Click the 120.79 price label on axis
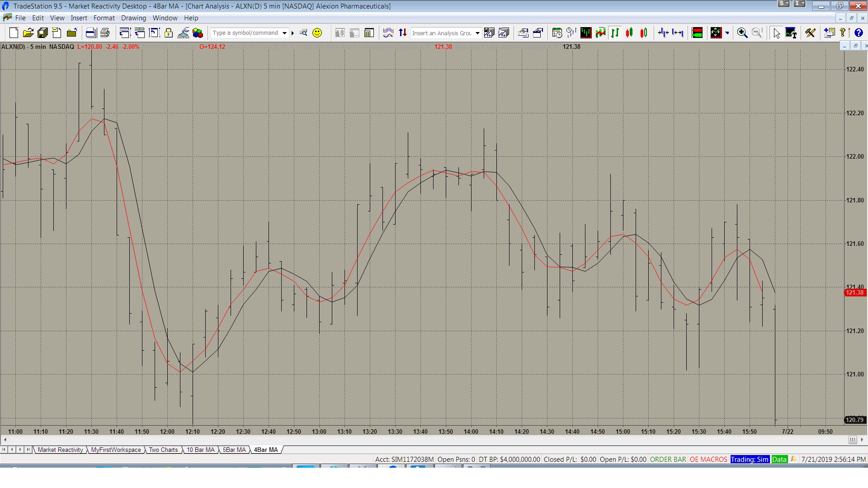This screenshot has height=488, width=868. (x=854, y=420)
